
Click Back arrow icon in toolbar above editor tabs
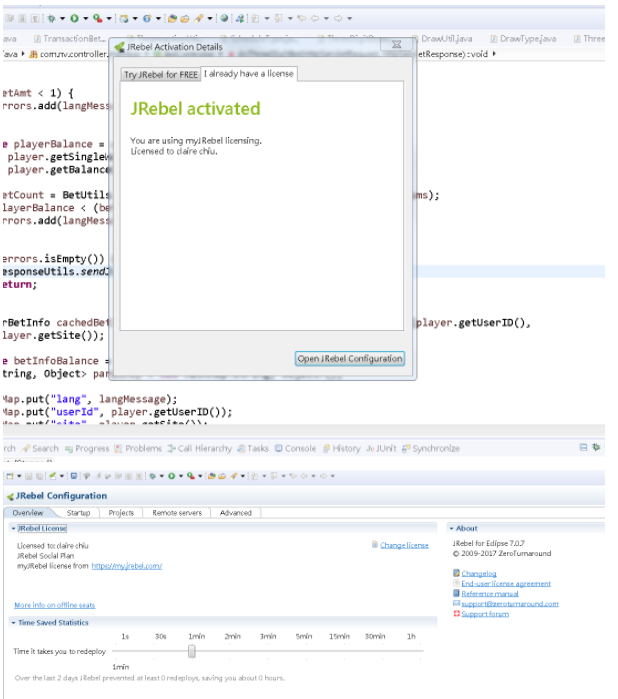(315, 18)
